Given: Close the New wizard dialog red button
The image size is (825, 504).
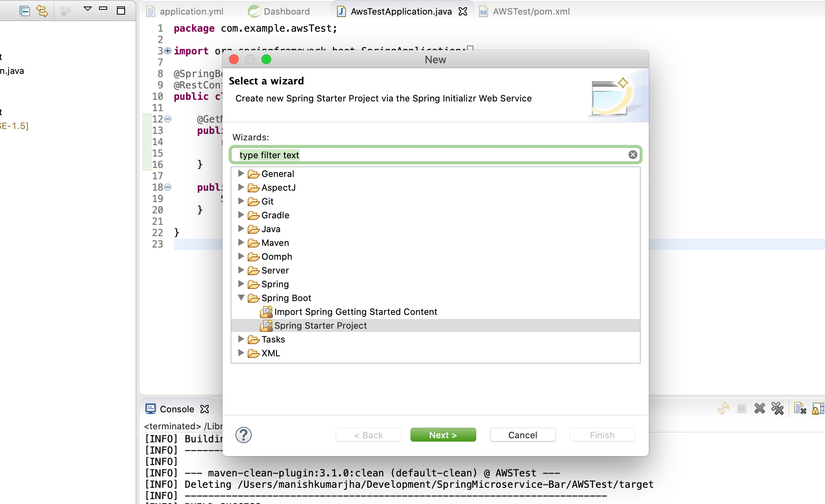Looking at the screenshot, I should [234, 59].
